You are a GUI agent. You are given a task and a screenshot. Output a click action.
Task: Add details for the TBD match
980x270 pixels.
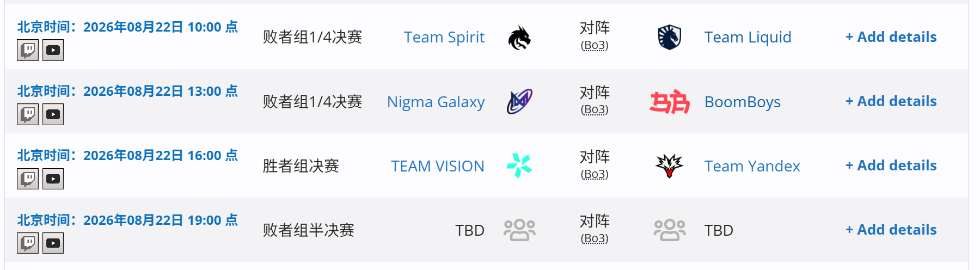click(x=891, y=230)
